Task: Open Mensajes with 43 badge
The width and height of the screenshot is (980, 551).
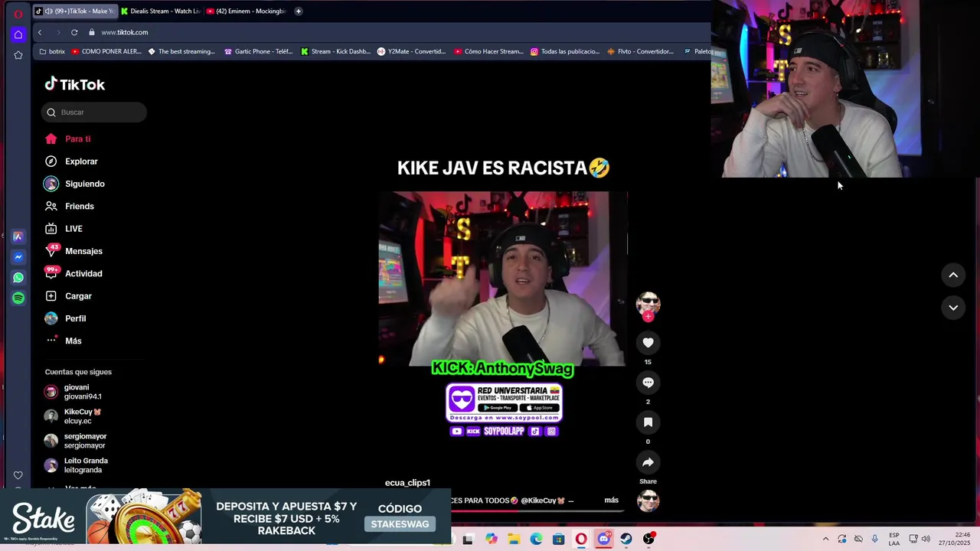Action: pyautogui.click(x=73, y=251)
